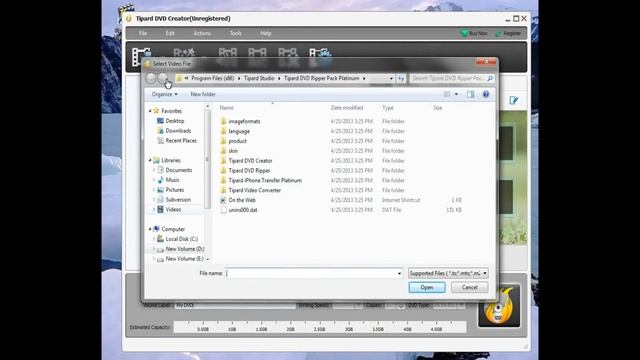Open the Organize dropdown
This screenshot has width=640, height=360.
coord(164,94)
